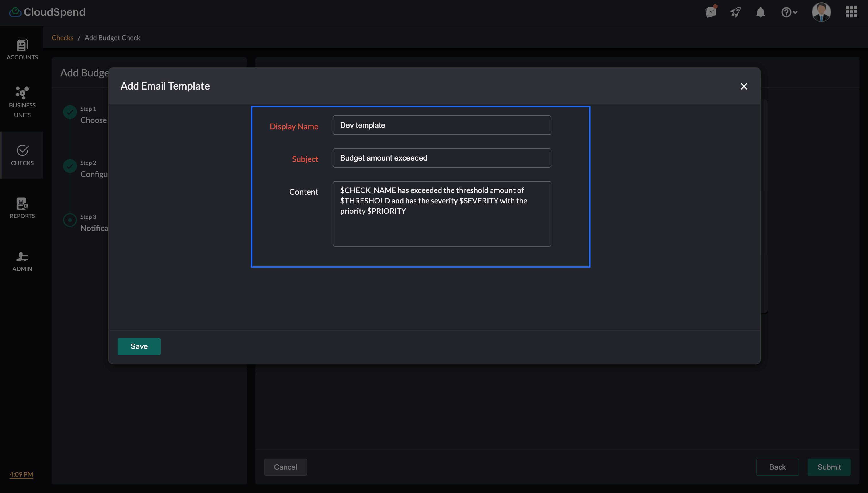Viewport: 868px width, 493px height.
Task: Expand the help question-mark dropdown
Action: pos(788,13)
